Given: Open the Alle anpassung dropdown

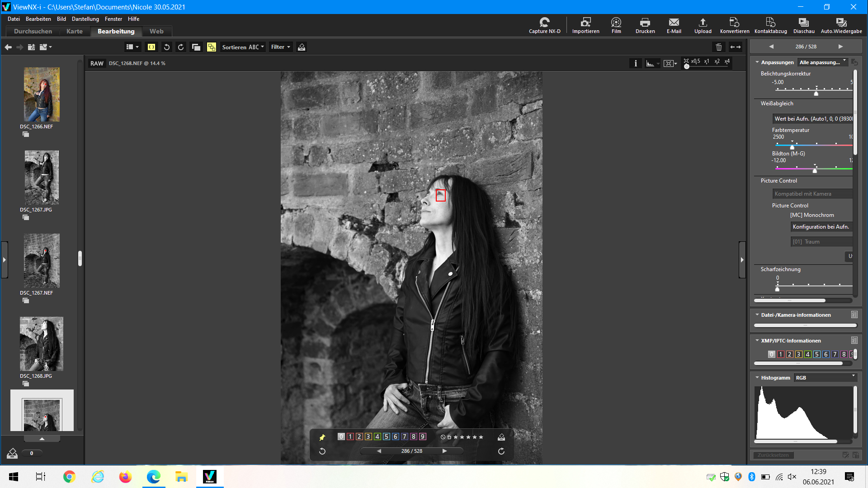Looking at the screenshot, I should pyautogui.click(x=822, y=62).
